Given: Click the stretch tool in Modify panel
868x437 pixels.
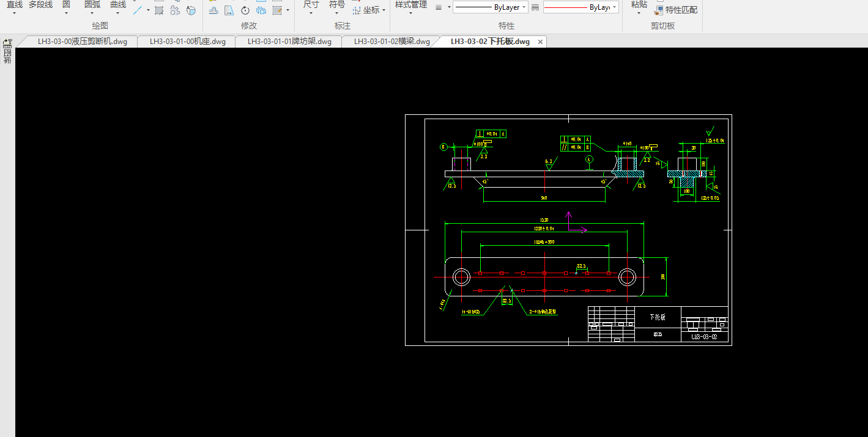Looking at the screenshot, I should coord(213,10).
